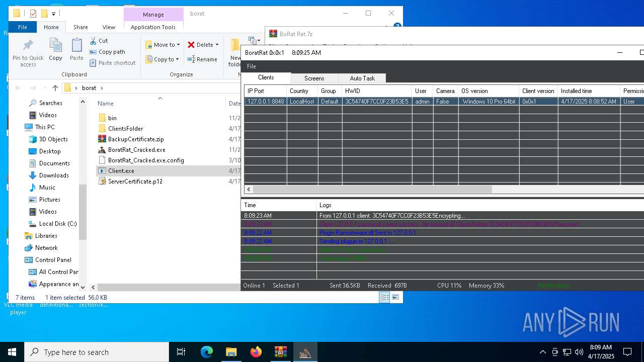
Task: Click Pin to Quick access
Action: pyautogui.click(x=28, y=53)
